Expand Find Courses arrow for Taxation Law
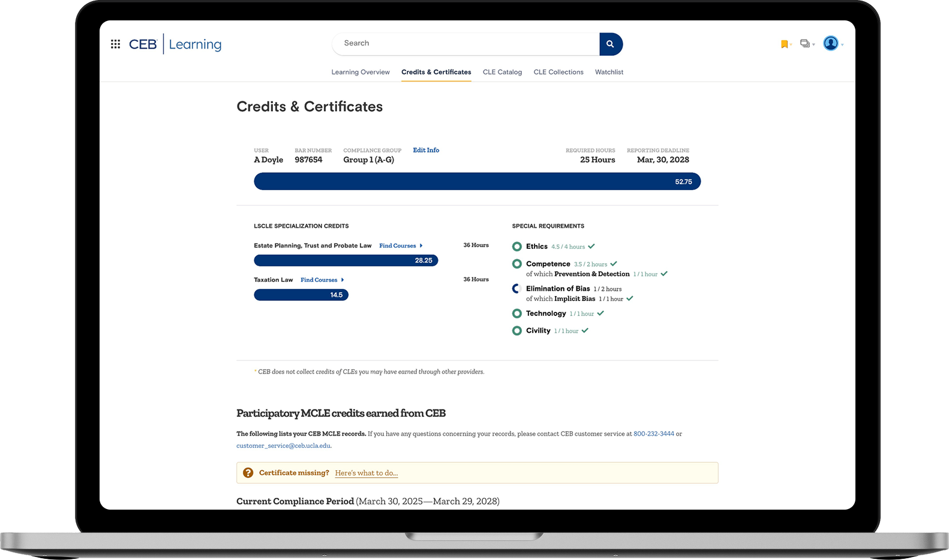The height and width of the screenshot is (560, 949). tap(343, 280)
